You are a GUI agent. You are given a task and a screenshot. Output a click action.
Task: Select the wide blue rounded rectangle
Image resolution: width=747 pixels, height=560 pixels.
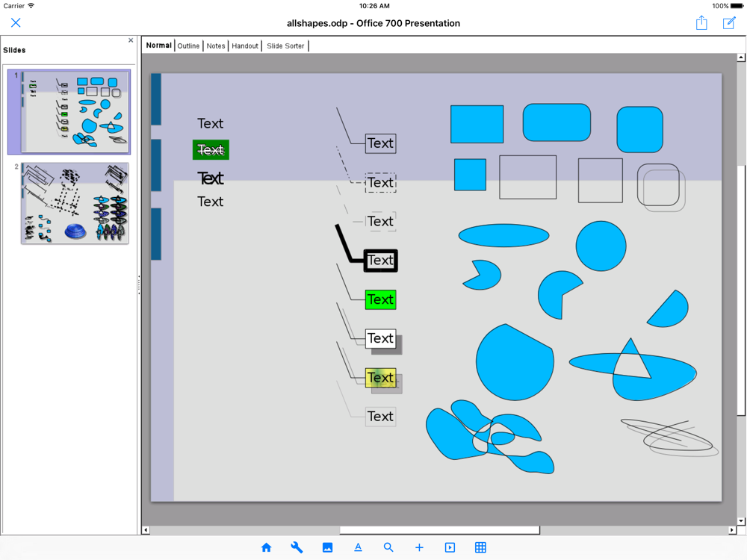(557, 122)
